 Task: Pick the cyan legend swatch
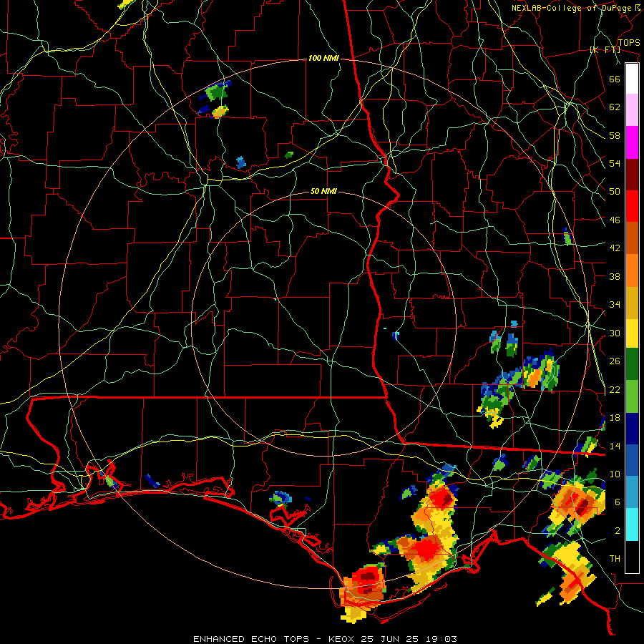pos(632,525)
